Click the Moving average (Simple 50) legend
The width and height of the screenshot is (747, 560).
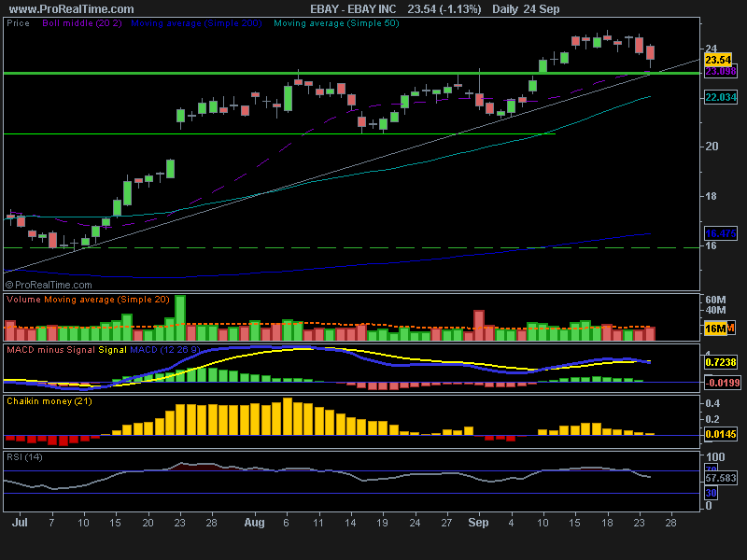tap(336, 23)
